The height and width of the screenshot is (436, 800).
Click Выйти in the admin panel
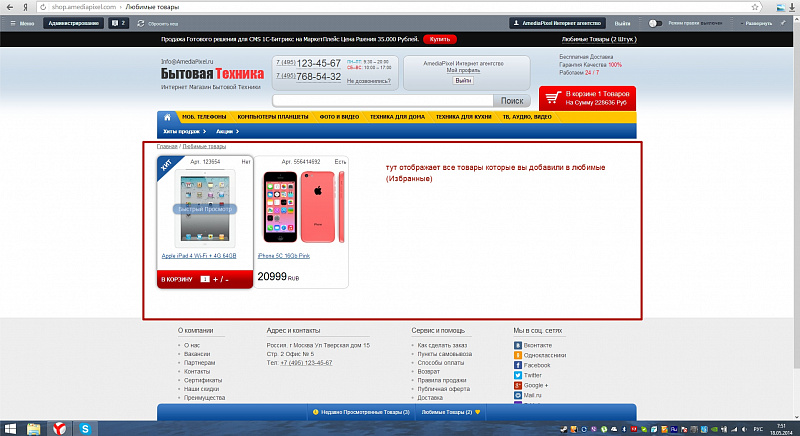(x=622, y=23)
